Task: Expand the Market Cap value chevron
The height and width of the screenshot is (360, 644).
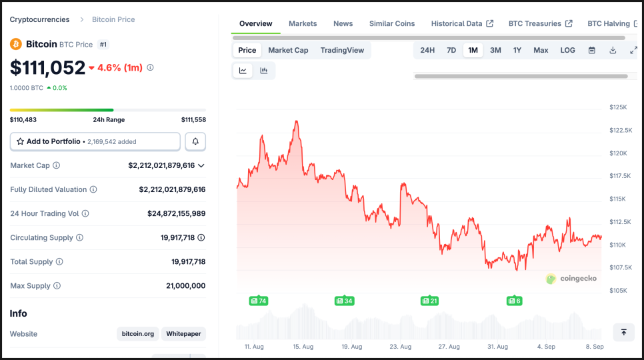Action: 201,166
